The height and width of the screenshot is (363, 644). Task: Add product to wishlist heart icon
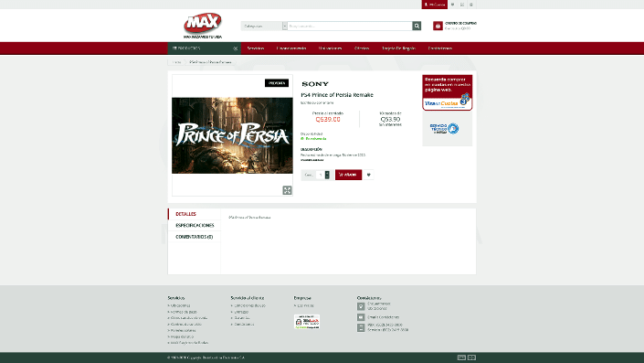pyautogui.click(x=368, y=175)
